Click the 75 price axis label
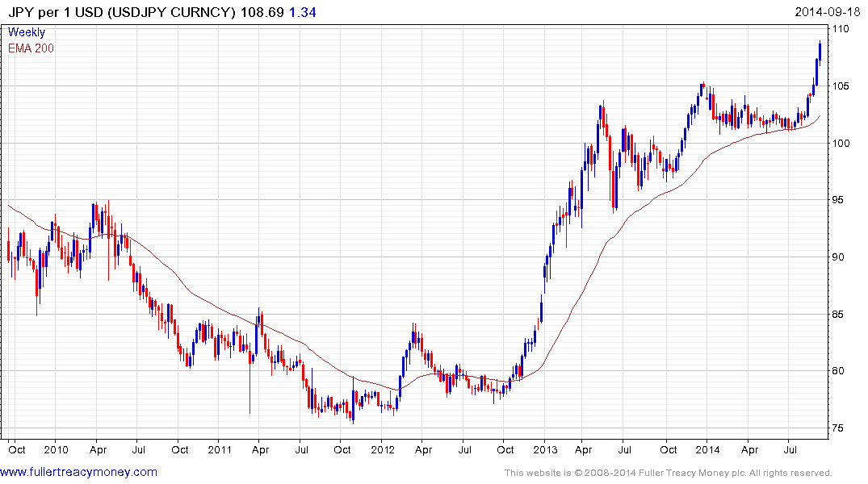The height and width of the screenshot is (484, 868). 837,428
